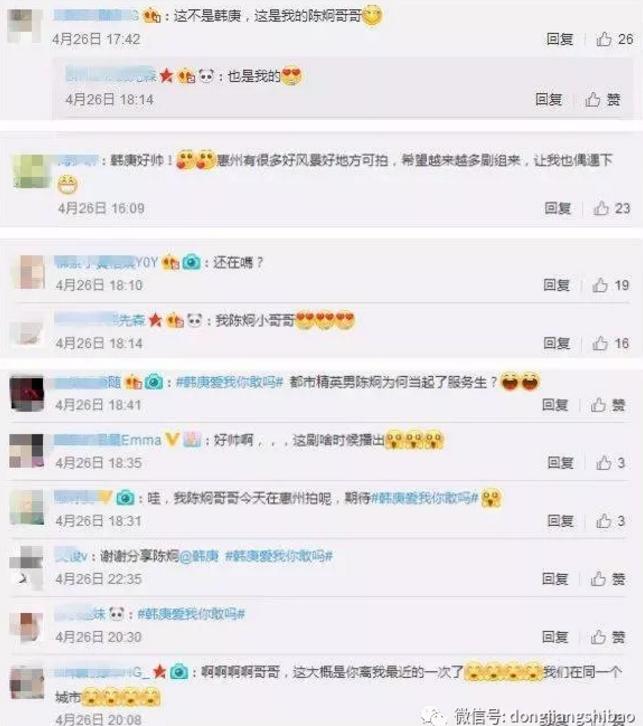
Task: Click thumbs-up 赞 on the 20:30 comment
Action: click(x=607, y=637)
